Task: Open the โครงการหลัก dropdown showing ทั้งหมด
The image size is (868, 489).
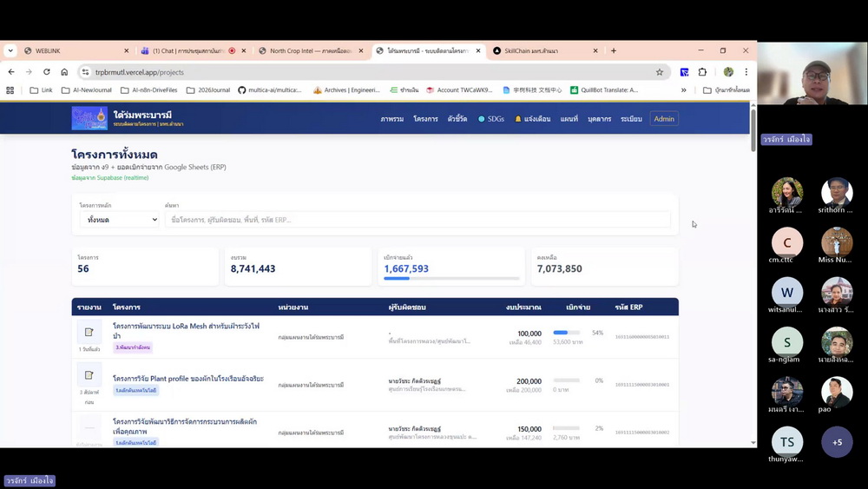Action: (x=119, y=220)
